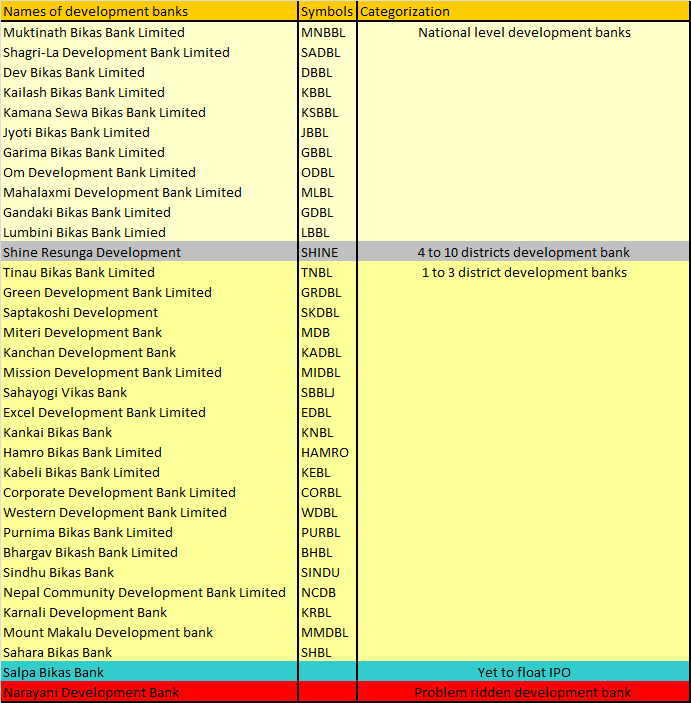The image size is (691, 703).
Task: Select the 'Kankai Bikas Bank' cell
Action: (x=149, y=433)
